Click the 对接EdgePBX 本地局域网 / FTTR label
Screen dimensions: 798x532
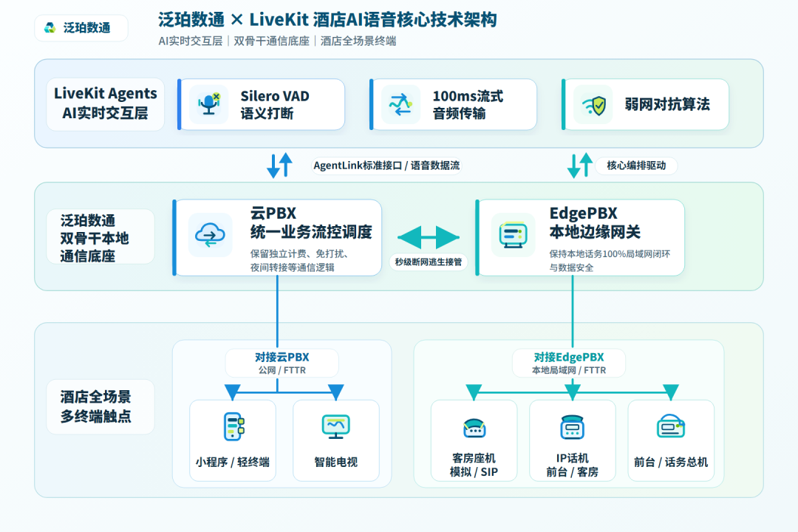(569, 363)
